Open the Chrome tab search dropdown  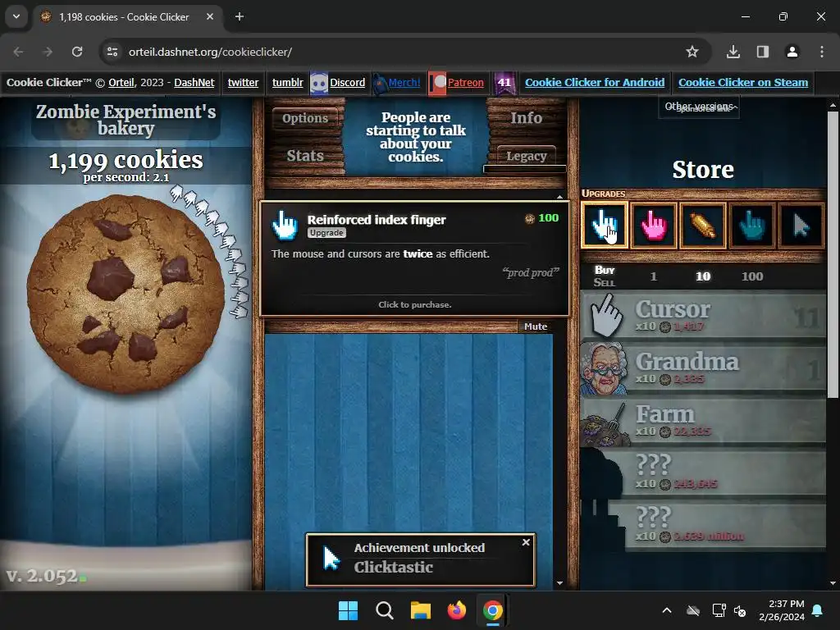pos(16,16)
